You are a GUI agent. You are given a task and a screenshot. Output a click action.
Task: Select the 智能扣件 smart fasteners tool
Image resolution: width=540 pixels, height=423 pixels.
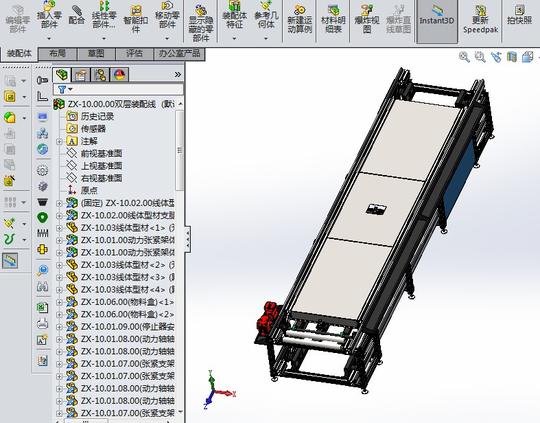[136, 20]
